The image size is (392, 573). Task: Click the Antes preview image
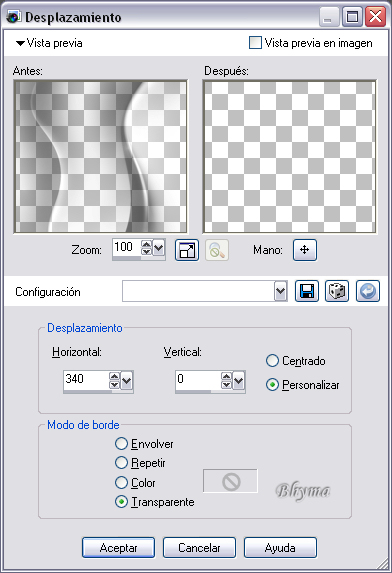click(100, 156)
